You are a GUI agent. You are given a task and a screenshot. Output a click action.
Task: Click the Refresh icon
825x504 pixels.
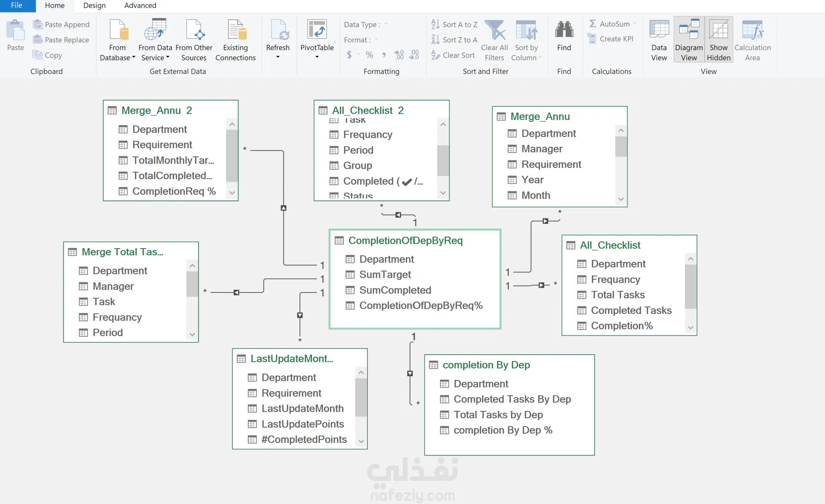(x=278, y=30)
